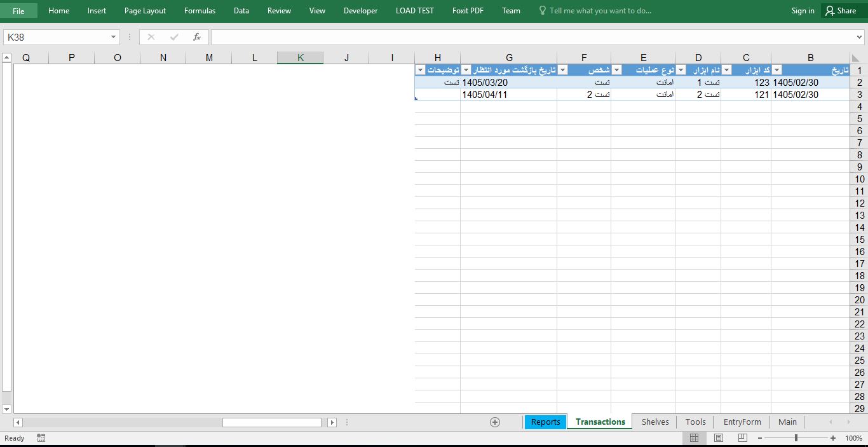Open the Review ribbon tab
Image resolution: width=868 pixels, height=447 pixels.
279,11
